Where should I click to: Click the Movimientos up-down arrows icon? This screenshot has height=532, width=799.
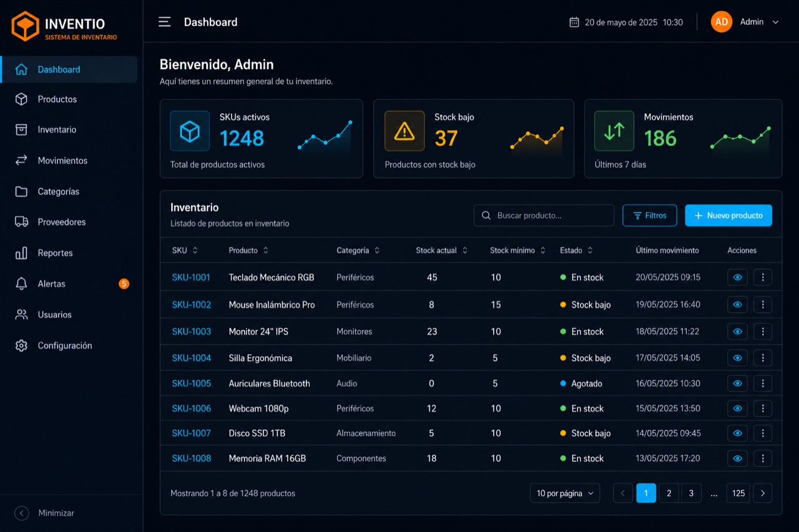coord(614,131)
